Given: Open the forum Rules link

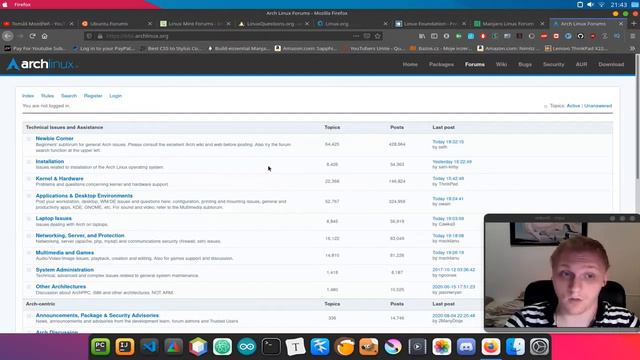Looking at the screenshot, I should 47,96.
